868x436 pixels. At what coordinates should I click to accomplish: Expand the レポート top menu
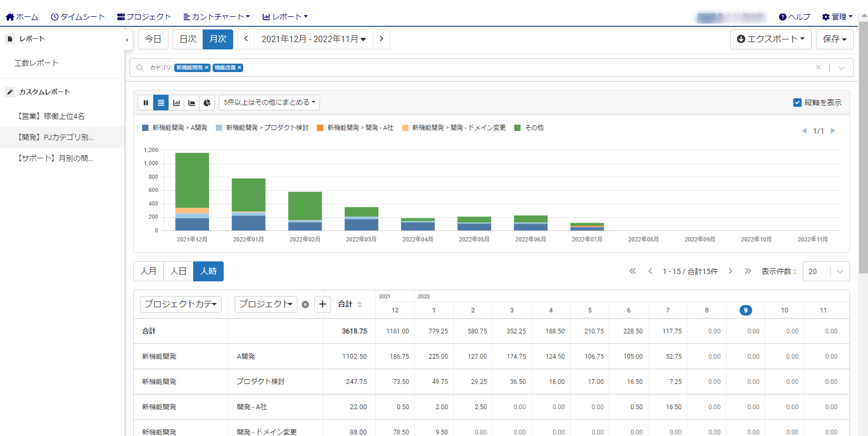tap(285, 17)
